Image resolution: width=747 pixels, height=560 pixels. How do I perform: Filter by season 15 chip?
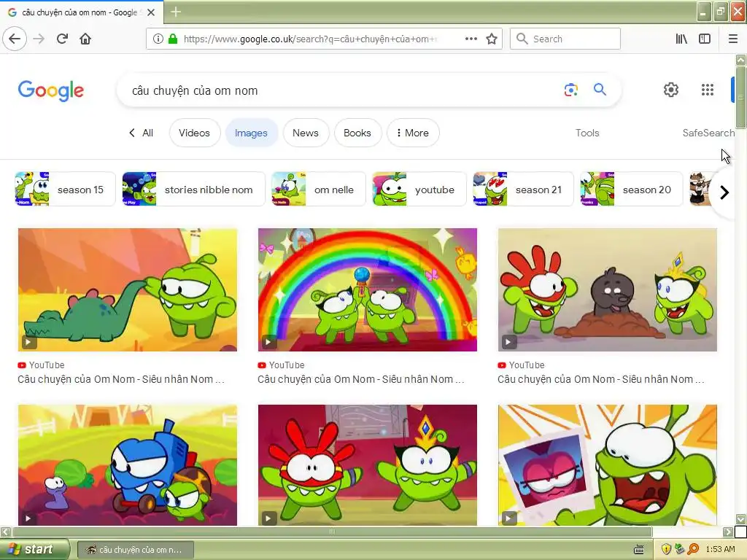[x=65, y=189]
